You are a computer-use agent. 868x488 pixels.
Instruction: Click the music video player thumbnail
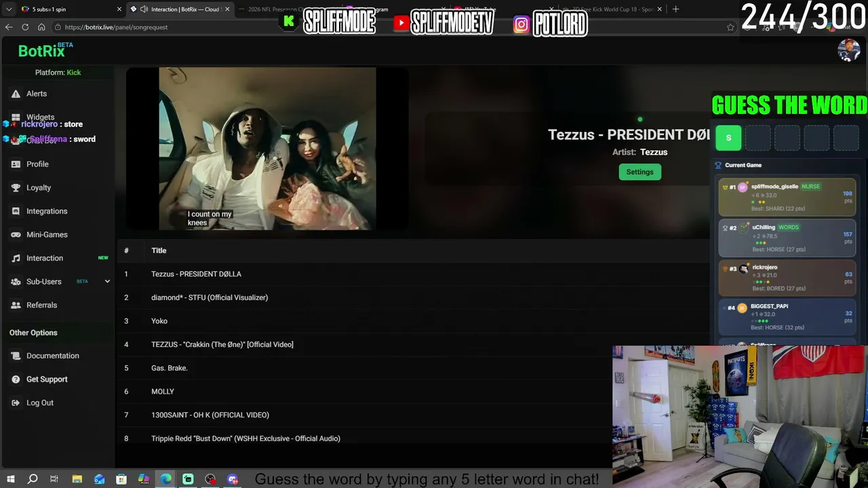click(267, 148)
